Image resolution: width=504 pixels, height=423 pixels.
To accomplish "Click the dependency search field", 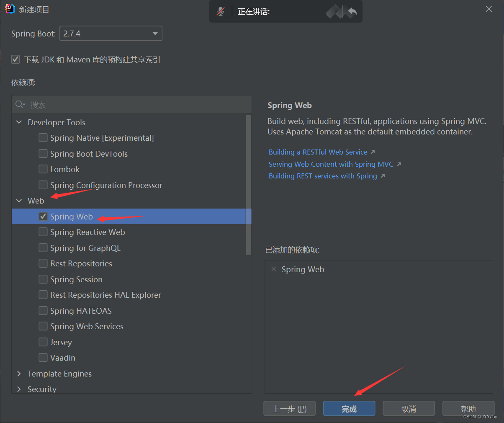I will click(x=132, y=104).
